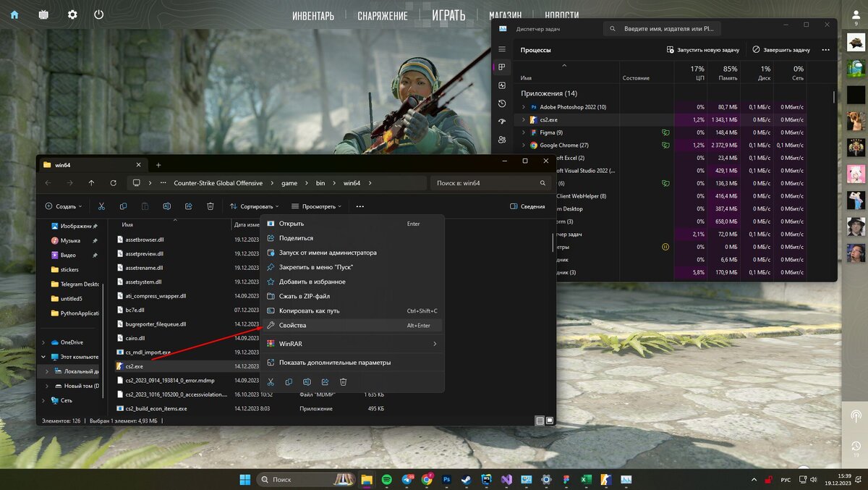Click the Task Manager search field
The width and height of the screenshot is (868, 490).
(x=662, y=29)
